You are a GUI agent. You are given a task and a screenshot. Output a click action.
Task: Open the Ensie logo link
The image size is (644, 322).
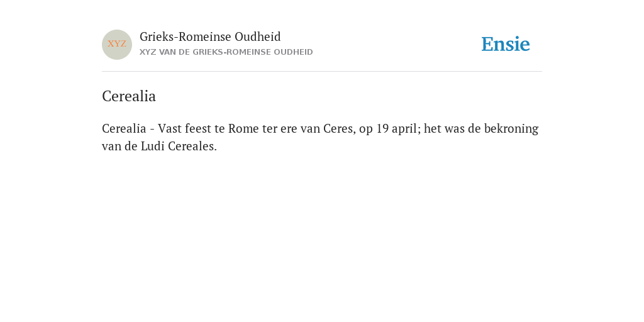click(x=506, y=45)
